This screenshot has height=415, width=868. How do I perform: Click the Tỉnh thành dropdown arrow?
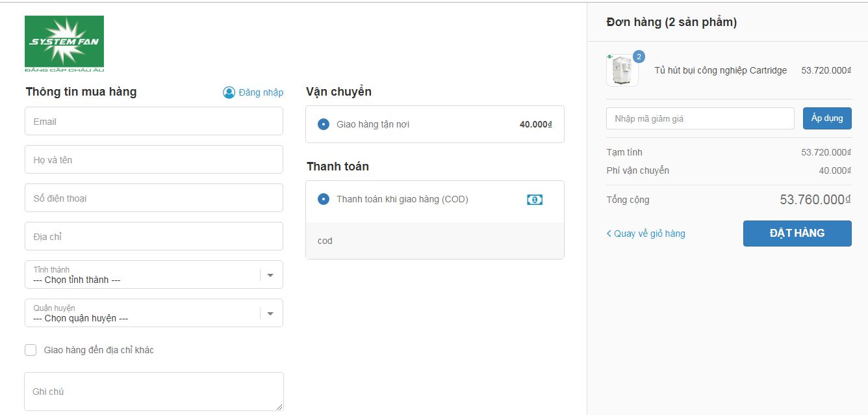pyautogui.click(x=270, y=275)
